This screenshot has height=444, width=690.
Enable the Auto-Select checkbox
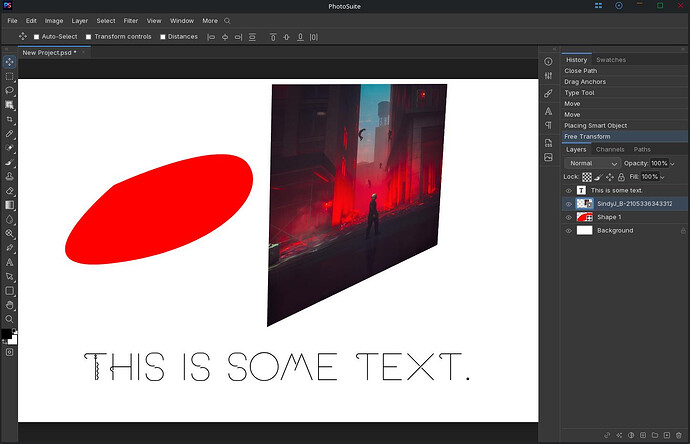[37, 37]
